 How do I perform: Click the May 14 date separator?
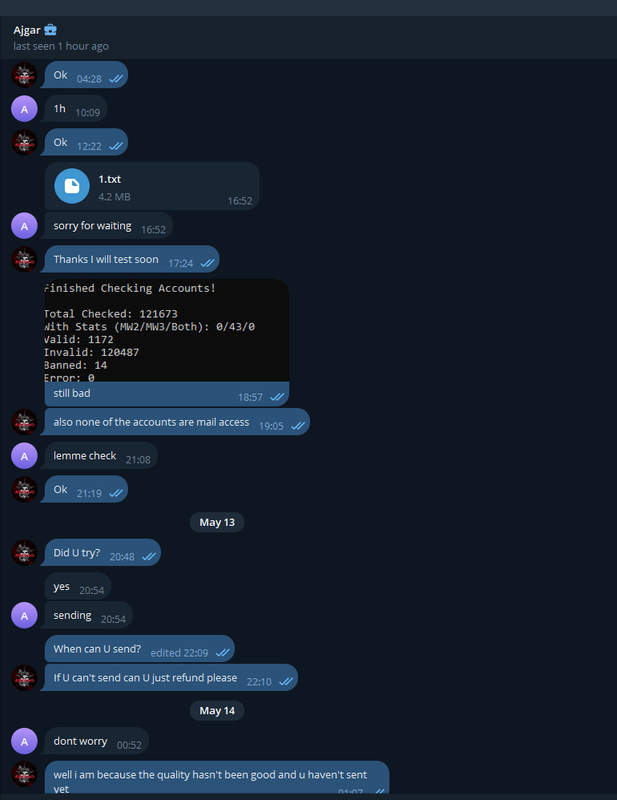point(217,711)
